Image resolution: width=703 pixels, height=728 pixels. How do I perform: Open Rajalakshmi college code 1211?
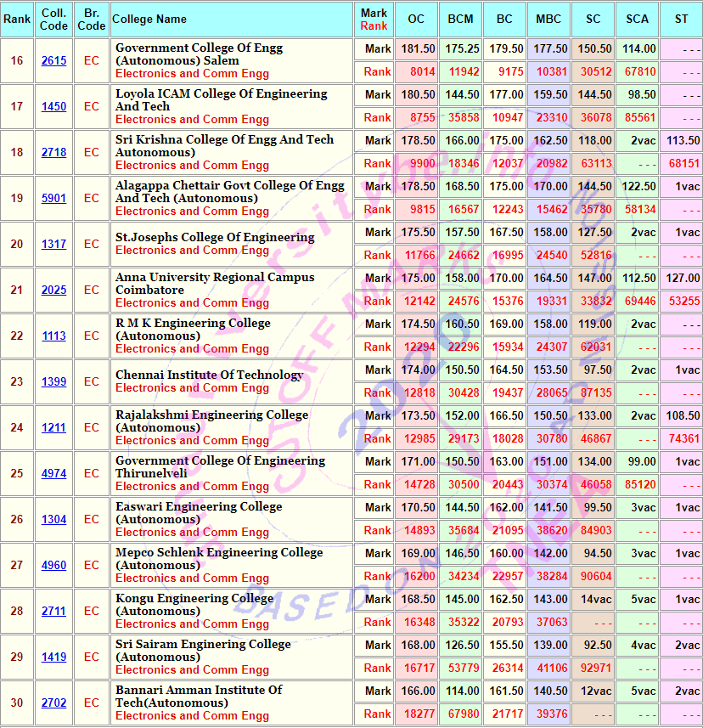click(53, 428)
